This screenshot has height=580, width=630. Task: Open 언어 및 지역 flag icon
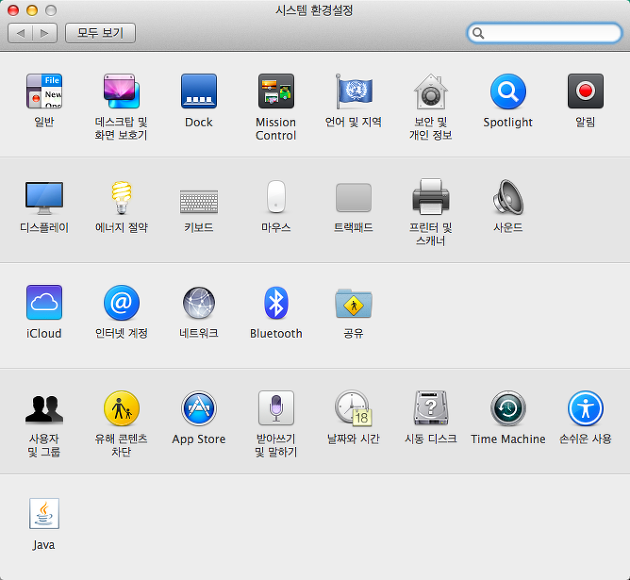[354, 91]
